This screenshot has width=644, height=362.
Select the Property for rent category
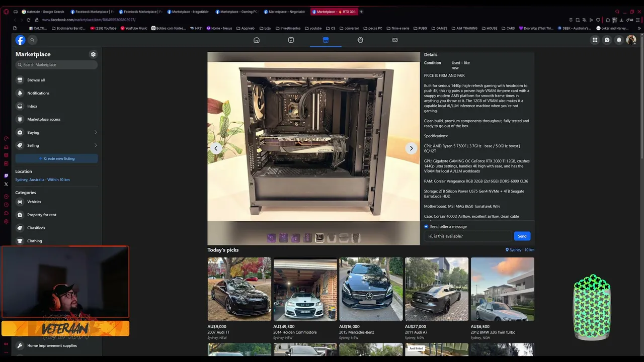[x=56, y=215]
